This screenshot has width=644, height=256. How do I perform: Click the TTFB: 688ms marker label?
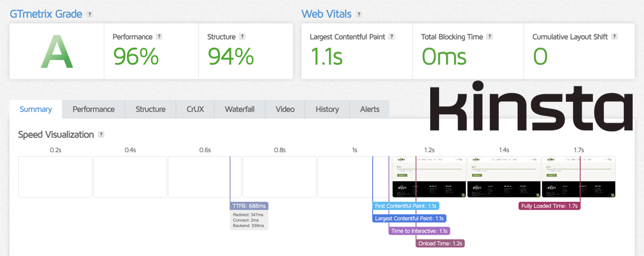point(249,206)
